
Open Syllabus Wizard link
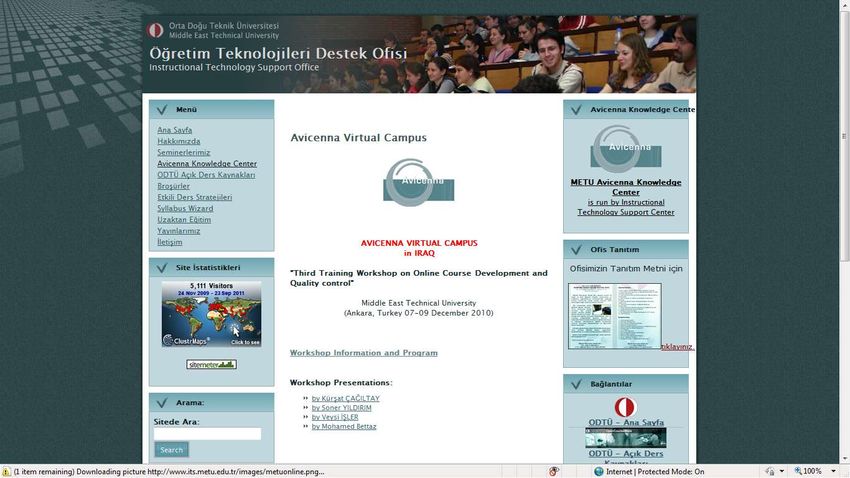(185, 209)
